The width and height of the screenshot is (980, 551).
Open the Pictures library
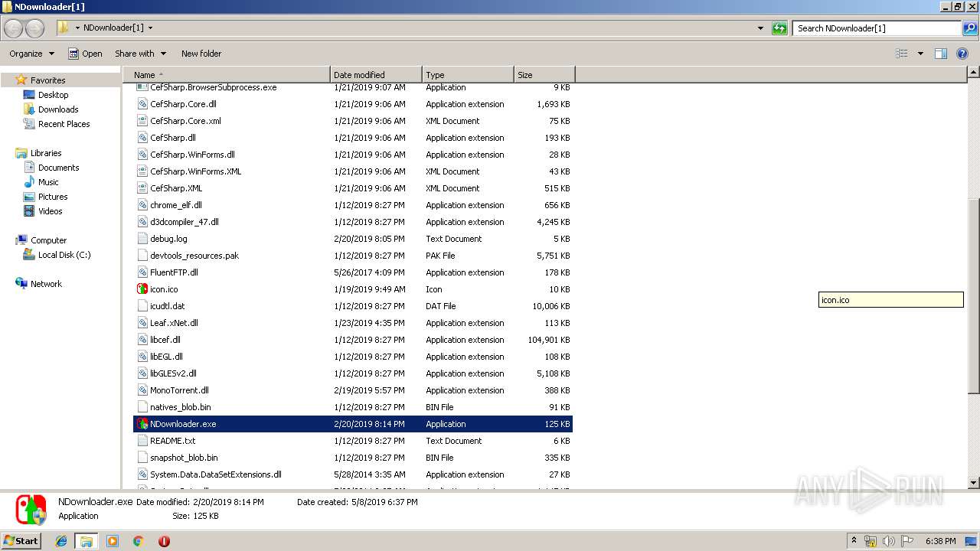(x=53, y=197)
